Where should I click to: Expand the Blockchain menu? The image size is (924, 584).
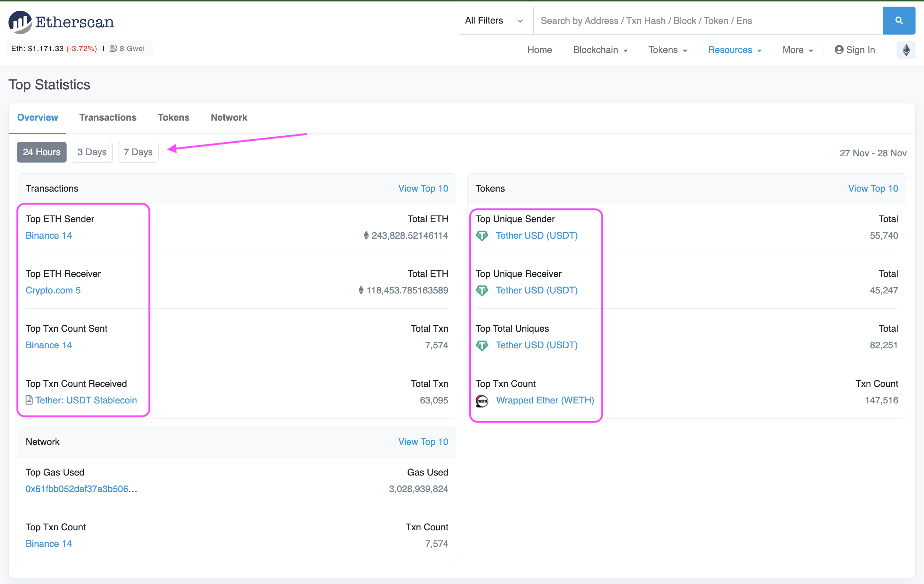[600, 50]
